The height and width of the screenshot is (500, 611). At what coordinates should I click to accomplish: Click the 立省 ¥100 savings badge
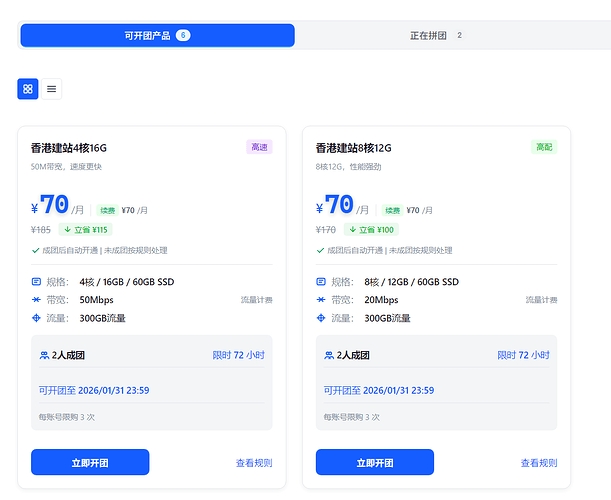[371, 230]
